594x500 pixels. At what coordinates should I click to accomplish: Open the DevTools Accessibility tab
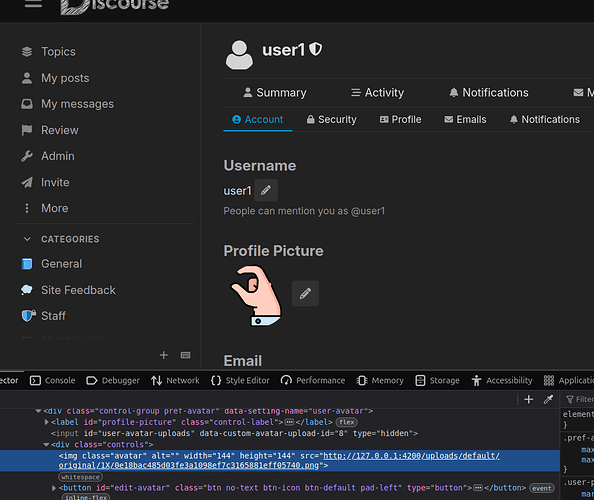(502, 380)
